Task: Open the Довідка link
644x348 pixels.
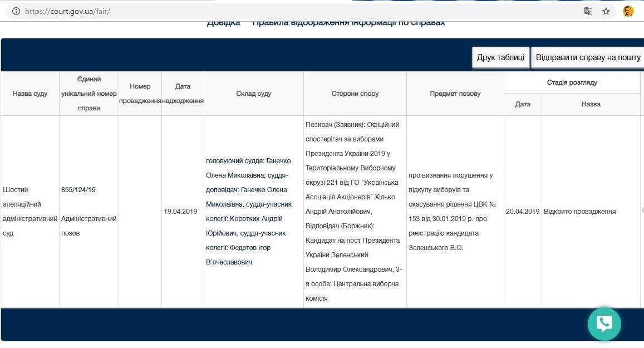Action: pos(223,22)
